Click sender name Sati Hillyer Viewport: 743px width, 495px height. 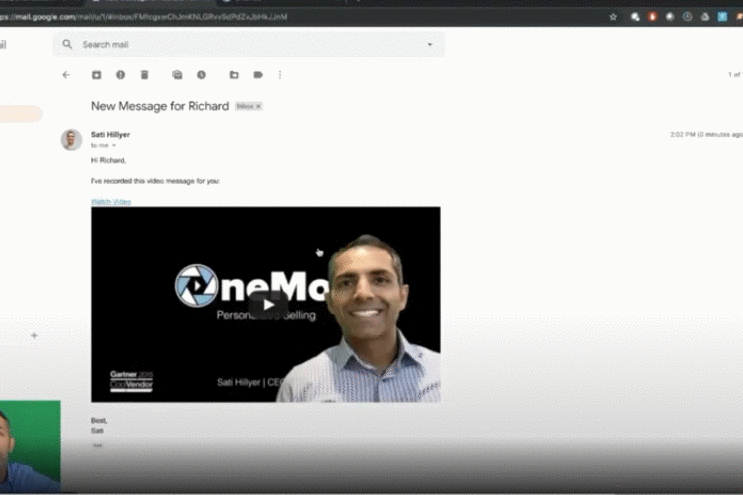click(110, 135)
